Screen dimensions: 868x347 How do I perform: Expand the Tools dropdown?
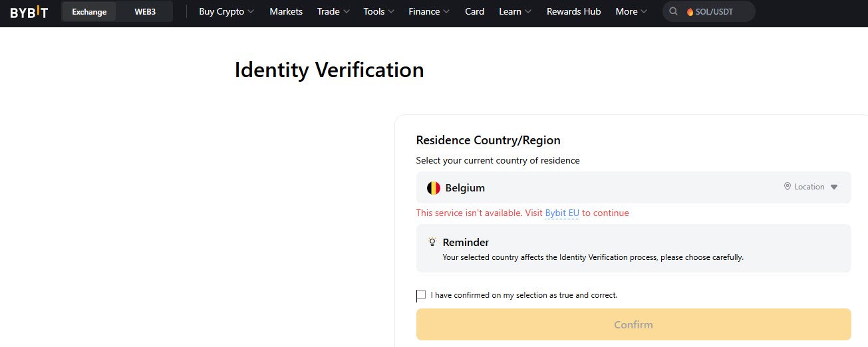pos(378,11)
